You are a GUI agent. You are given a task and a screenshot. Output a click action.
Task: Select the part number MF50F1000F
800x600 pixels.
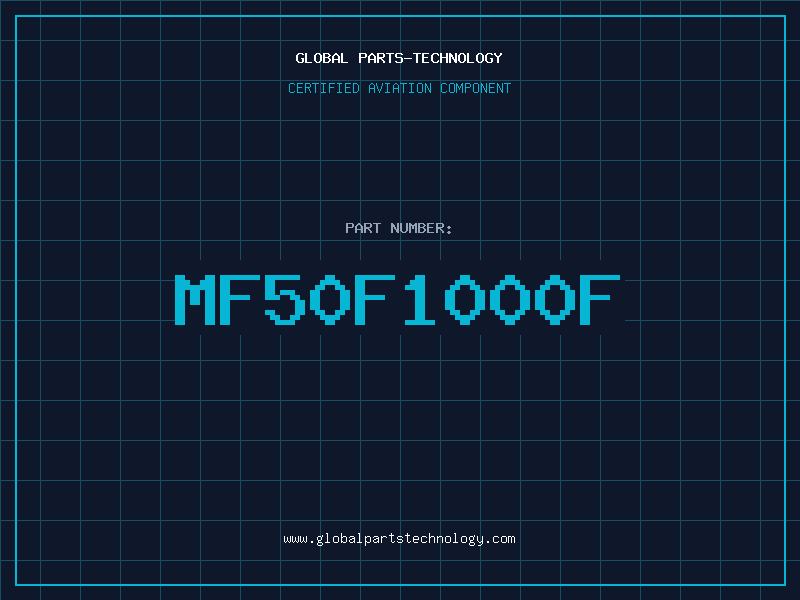click(x=397, y=300)
